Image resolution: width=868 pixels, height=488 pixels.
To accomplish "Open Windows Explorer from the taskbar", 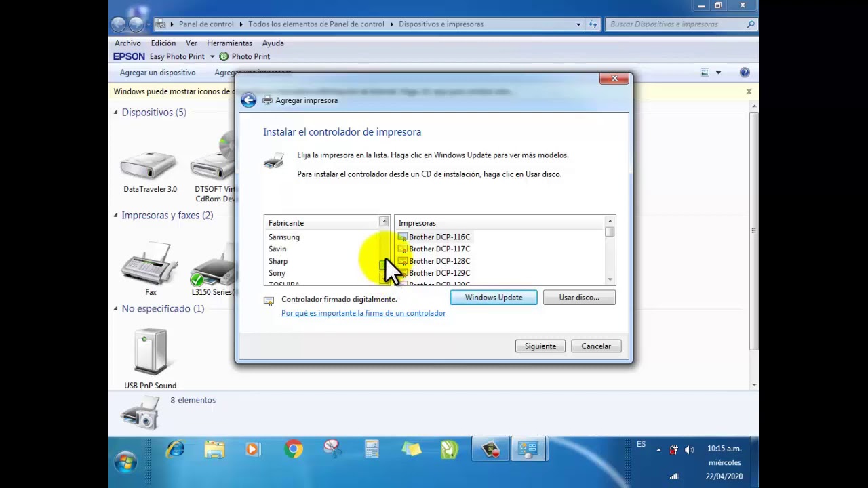I will click(x=214, y=449).
